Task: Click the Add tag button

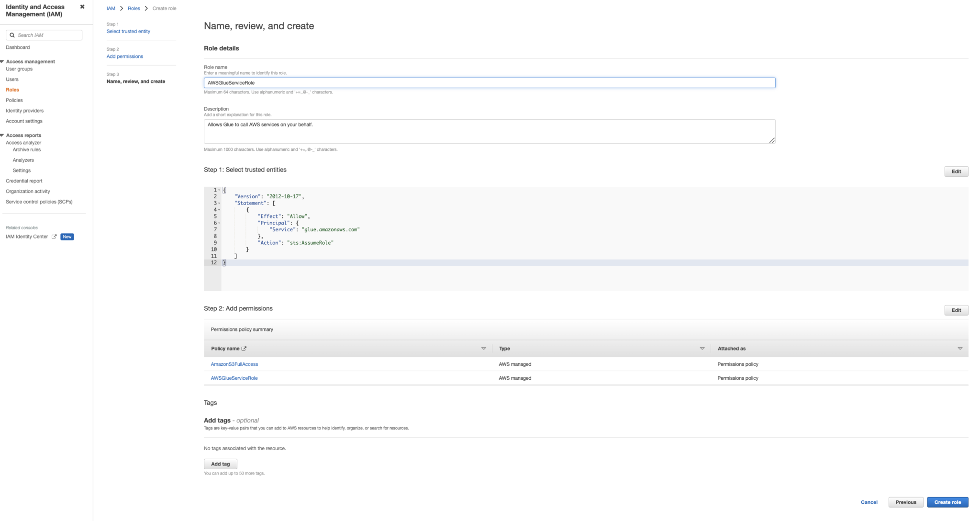Action: click(x=221, y=464)
